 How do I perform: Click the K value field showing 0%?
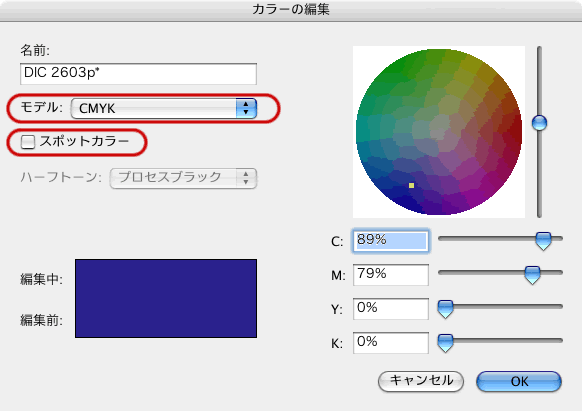[390, 343]
